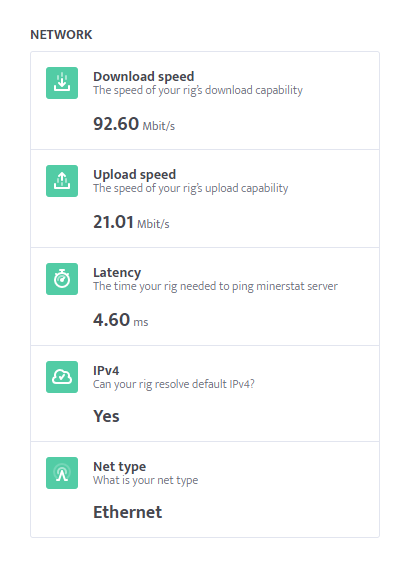This screenshot has width=410, height=568.
Task: Click the Download speed arrow icon
Action: pos(62,83)
